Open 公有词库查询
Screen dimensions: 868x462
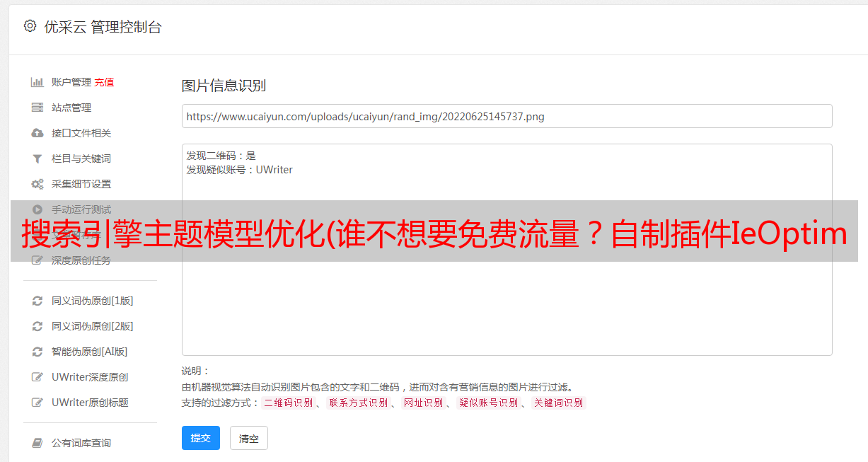81,443
